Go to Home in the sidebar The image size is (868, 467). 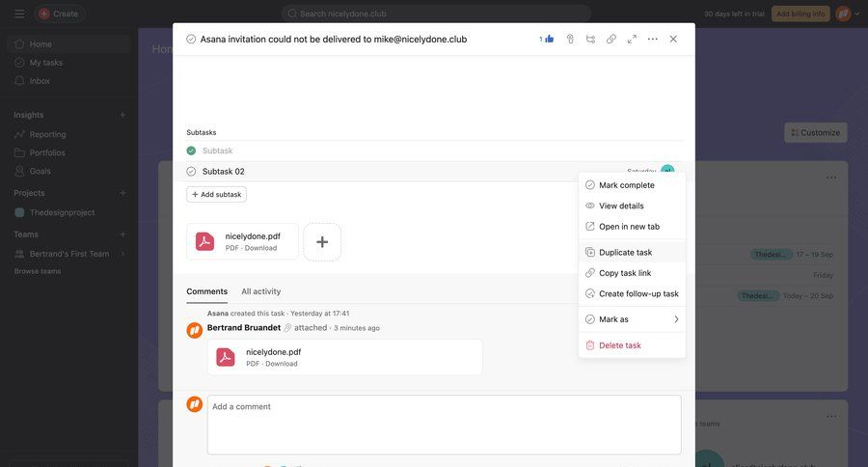coord(68,43)
